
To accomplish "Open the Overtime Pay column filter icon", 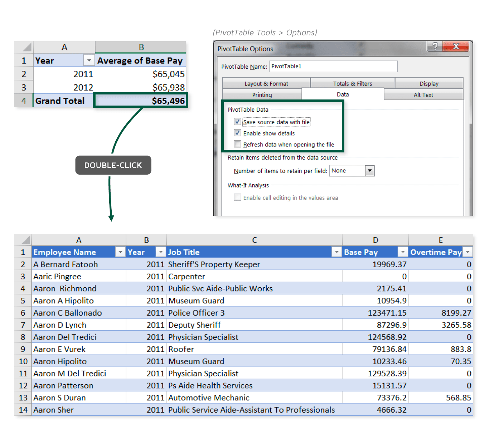I will pyautogui.click(x=468, y=252).
